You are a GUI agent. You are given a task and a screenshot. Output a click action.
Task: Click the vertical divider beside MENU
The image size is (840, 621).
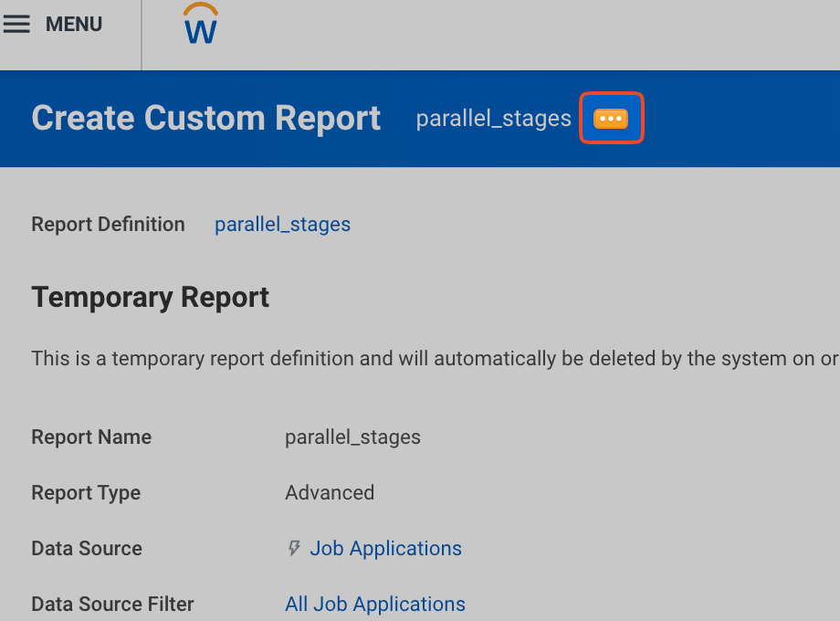[142, 35]
